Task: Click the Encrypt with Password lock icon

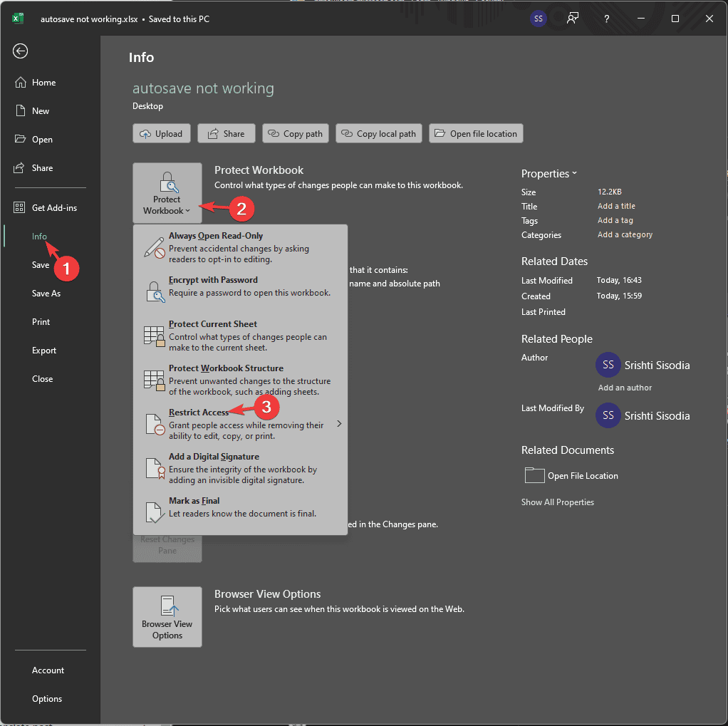Action: [x=155, y=291]
